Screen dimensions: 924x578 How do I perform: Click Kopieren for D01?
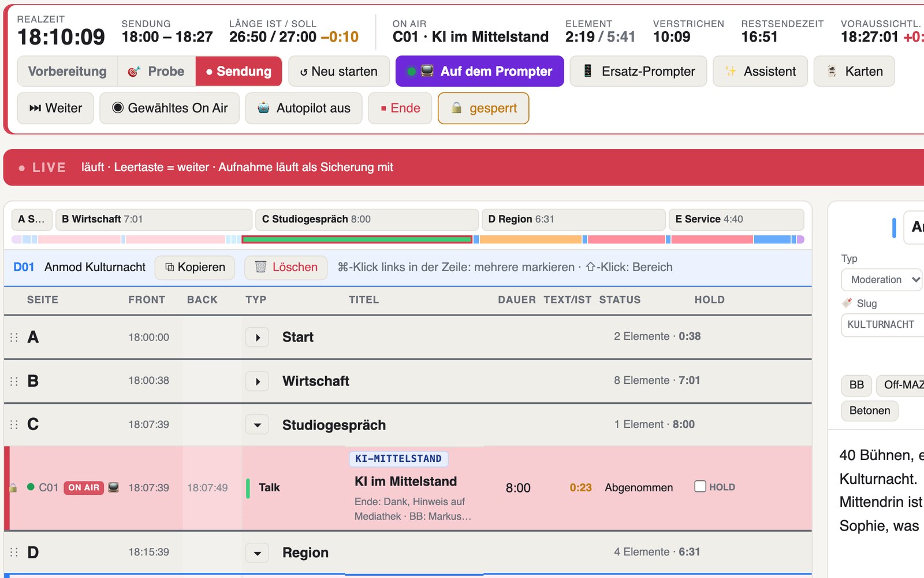pos(195,267)
